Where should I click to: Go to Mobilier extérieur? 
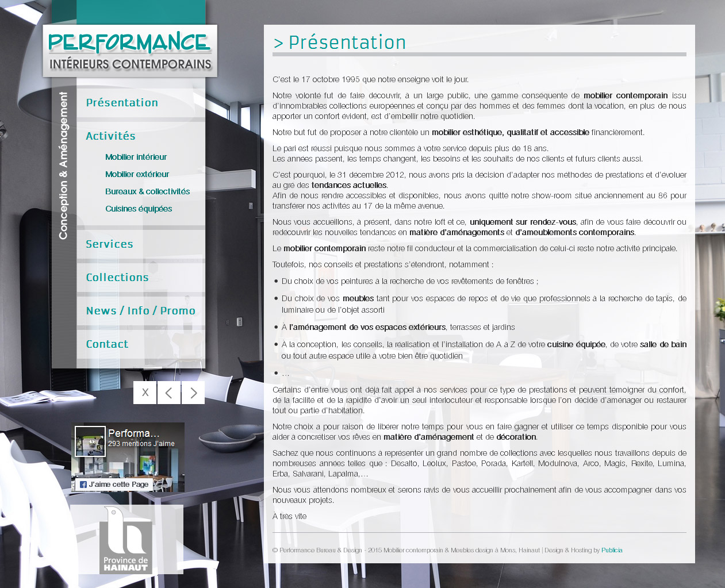pyautogui.click(x=137, y=174)
